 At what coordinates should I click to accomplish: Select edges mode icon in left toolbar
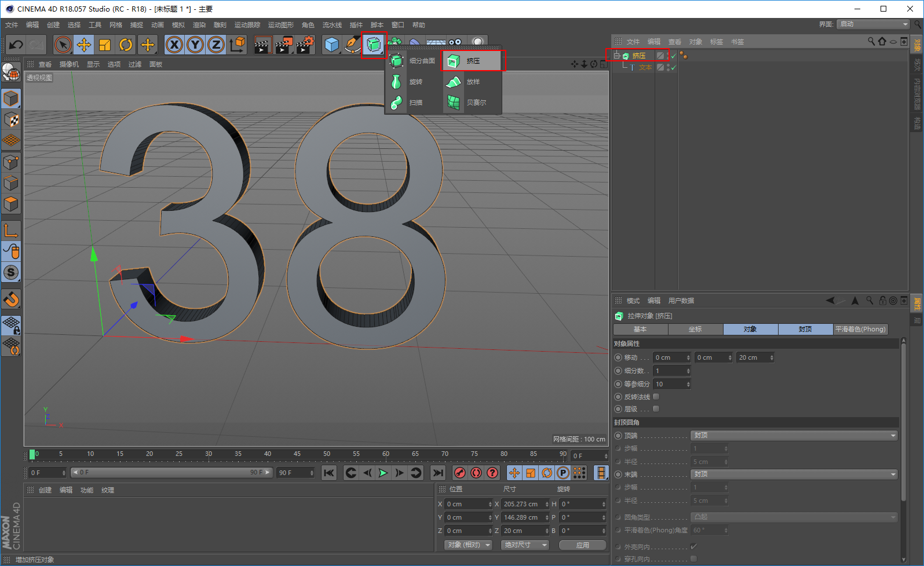(x=11, y=183)
